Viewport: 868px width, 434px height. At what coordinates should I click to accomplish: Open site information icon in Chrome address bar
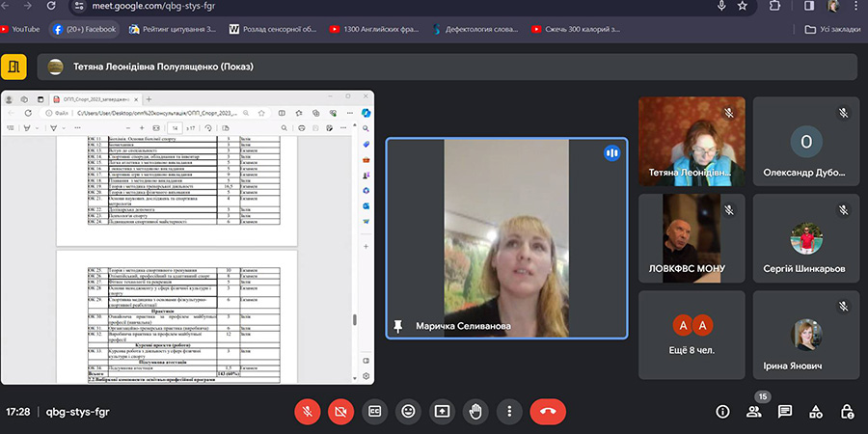click(x=79, y=6)
